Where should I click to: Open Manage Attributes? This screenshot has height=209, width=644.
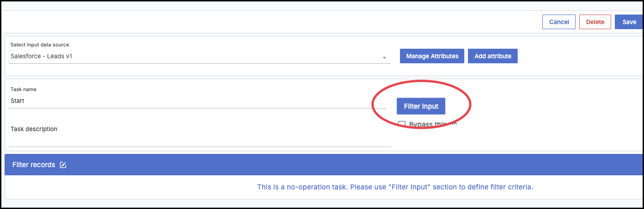(x=432, y=56)
